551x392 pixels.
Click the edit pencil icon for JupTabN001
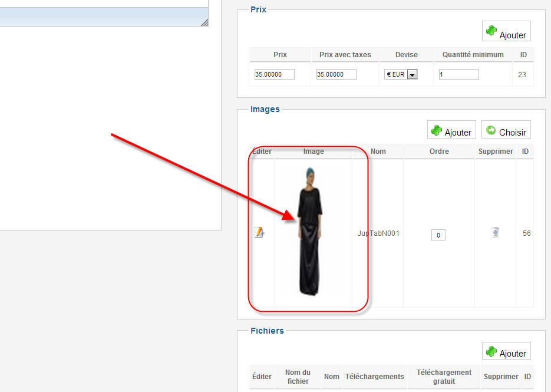[x=259, y=232]
